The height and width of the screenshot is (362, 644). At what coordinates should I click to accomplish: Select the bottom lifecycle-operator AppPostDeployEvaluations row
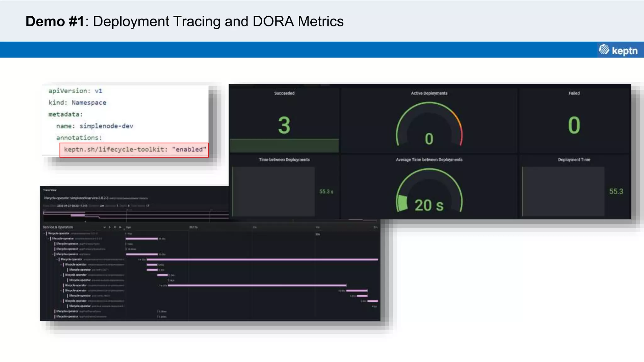(x=81, y=316)
